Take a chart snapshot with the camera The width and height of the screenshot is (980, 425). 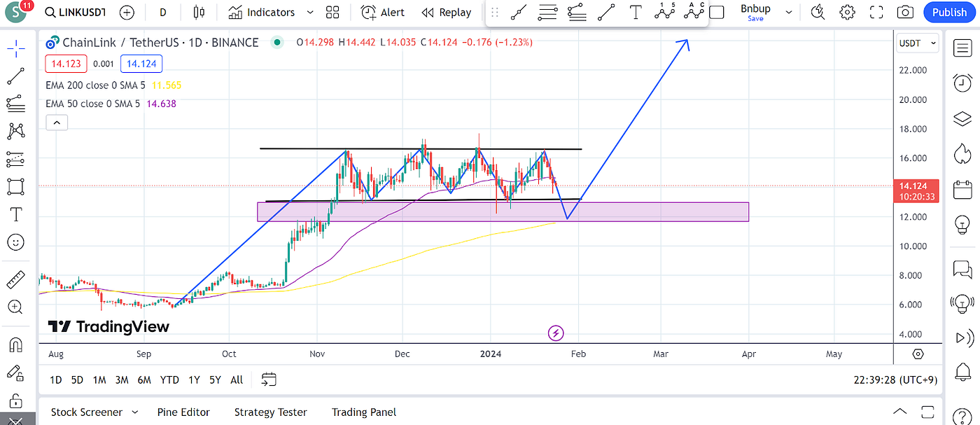(904, 12)
